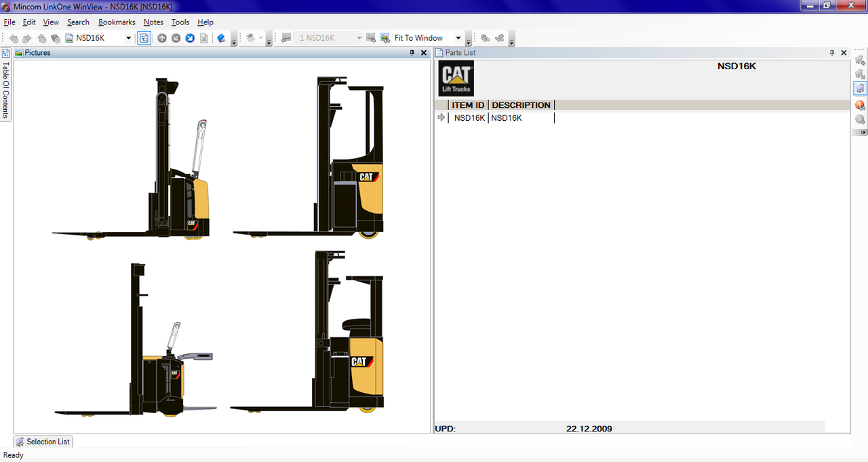Click the Pictures panel title icon
868x462 pixels.
click(19, 53)
